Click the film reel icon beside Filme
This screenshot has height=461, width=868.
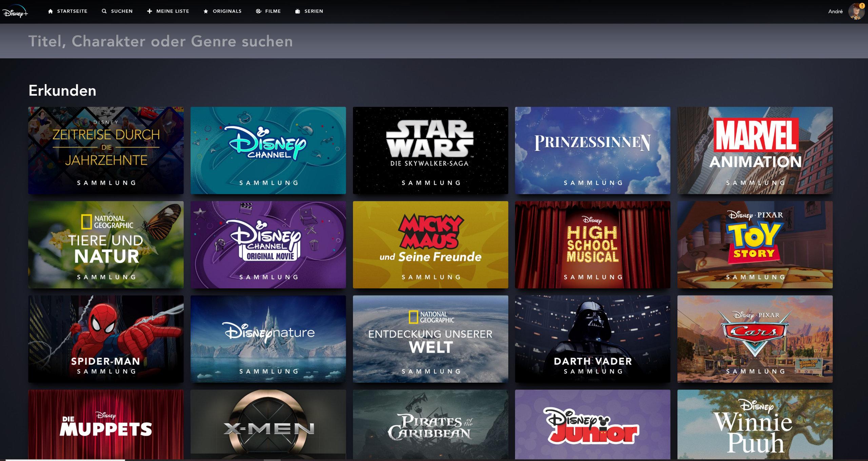point(259,11)
